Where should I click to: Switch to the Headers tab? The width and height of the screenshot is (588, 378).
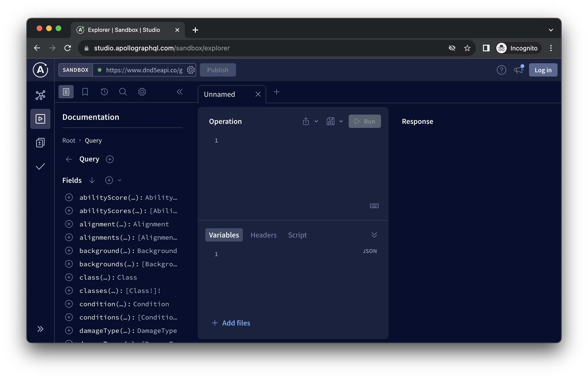[263, 235]
